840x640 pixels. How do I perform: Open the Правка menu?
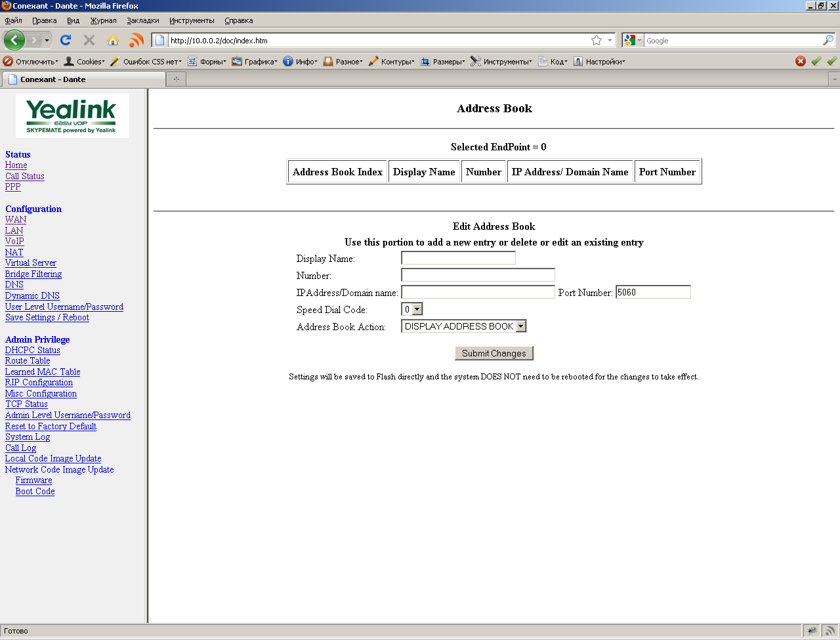click(45, 20)
